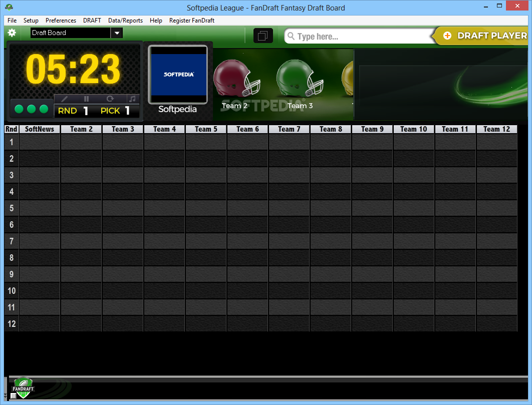532x405 pixels.
Task: Select the Team 9 column header
Action: coord(372,129)
